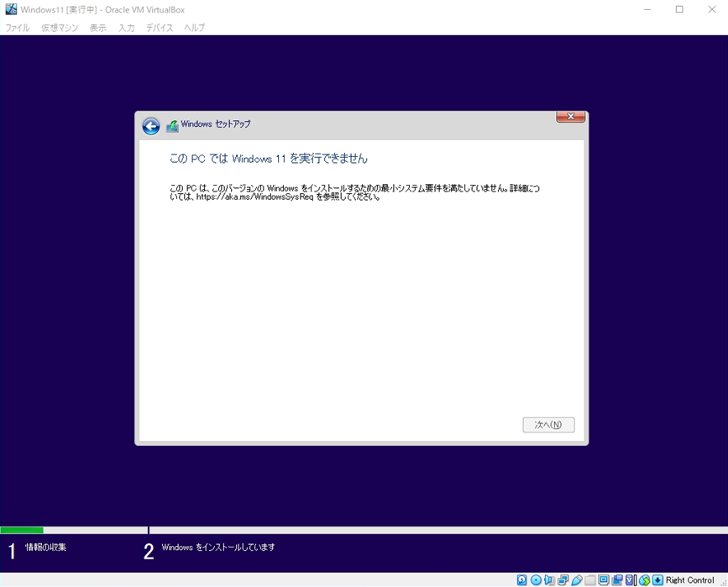Click step 1 情報の収集 label
This screenshot has width=728, height=587.
point(45,547)
